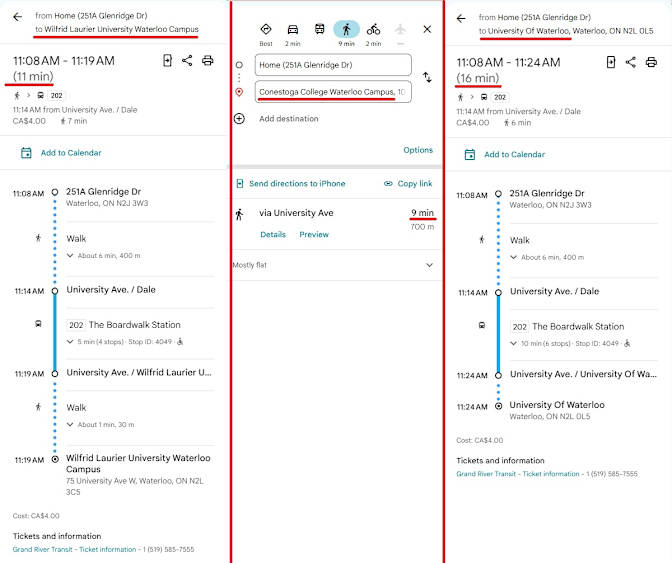Click walking icon beside via University Ave
Image resolution: width=672 pixels, height=563 pixels.
(x=239, y=214)
